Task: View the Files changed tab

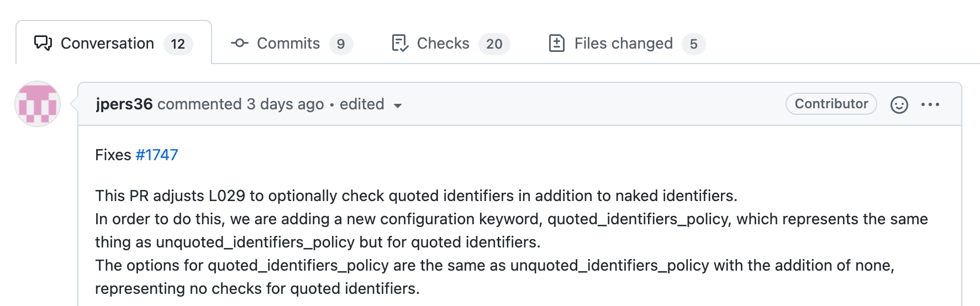Action: 623,43
